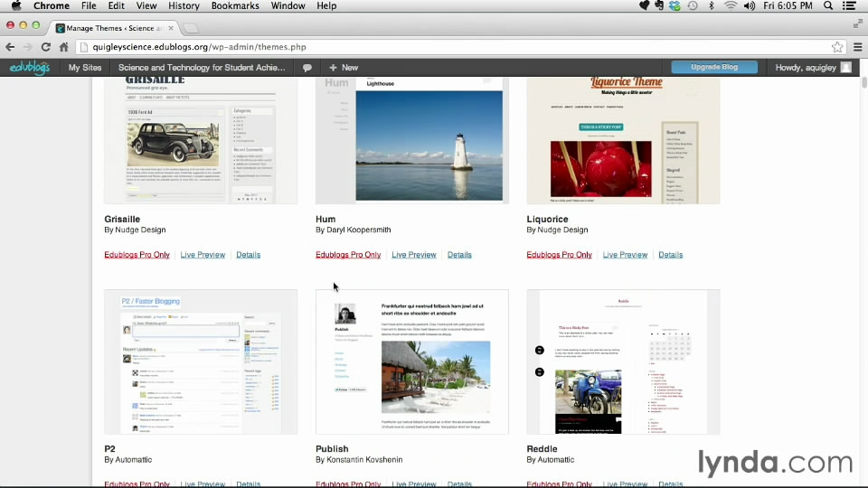Click the Upgrade Blog button
Image resolution: width=868 pixels, height=488 pixels.
714,67
